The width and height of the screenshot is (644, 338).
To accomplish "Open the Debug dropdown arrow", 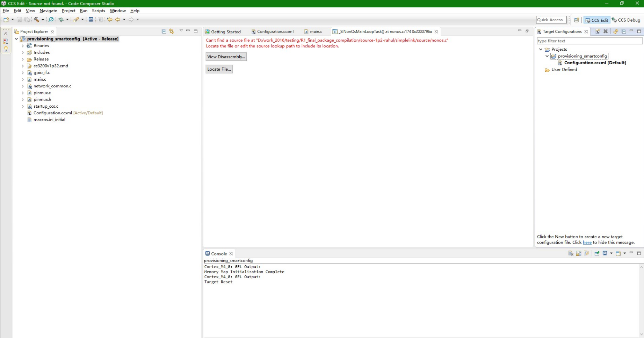I will coord(67,20).
